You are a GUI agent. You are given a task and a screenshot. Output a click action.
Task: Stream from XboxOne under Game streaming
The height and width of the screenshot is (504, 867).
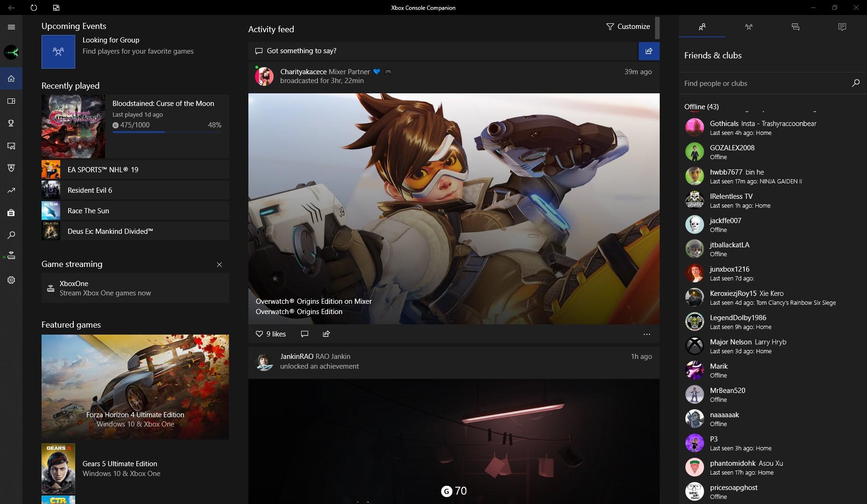coord(135,288)
